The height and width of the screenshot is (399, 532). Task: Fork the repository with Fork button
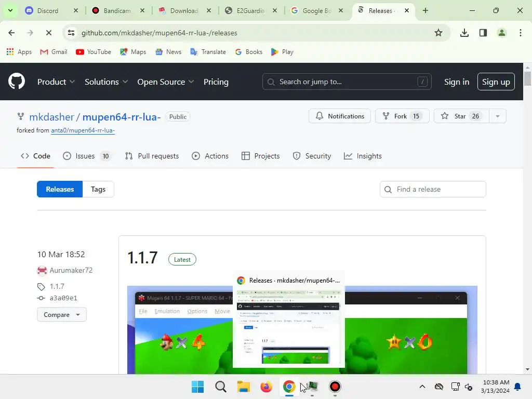pos(402,116)
